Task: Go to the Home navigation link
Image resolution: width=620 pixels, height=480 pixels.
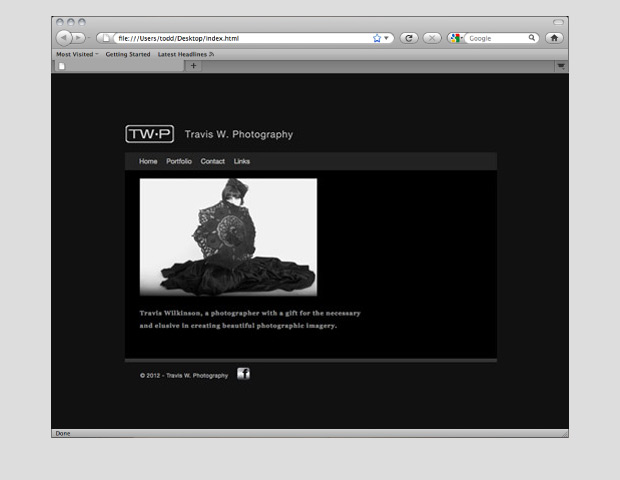Action: pos(148,161)
